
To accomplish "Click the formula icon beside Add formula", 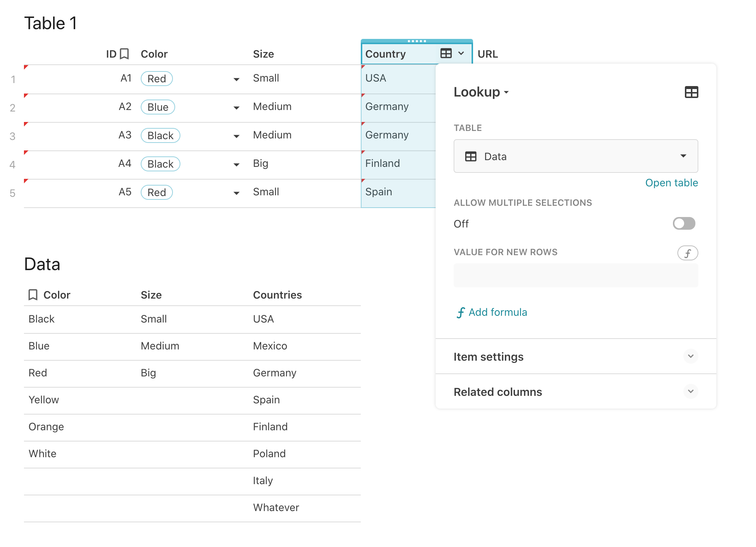I will [x=460, y=312].
